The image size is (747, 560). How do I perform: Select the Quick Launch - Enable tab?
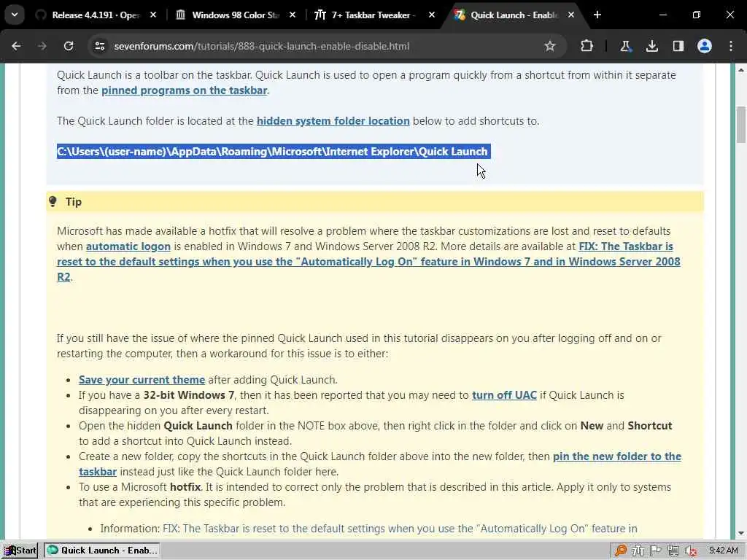(x=514, y=15)
